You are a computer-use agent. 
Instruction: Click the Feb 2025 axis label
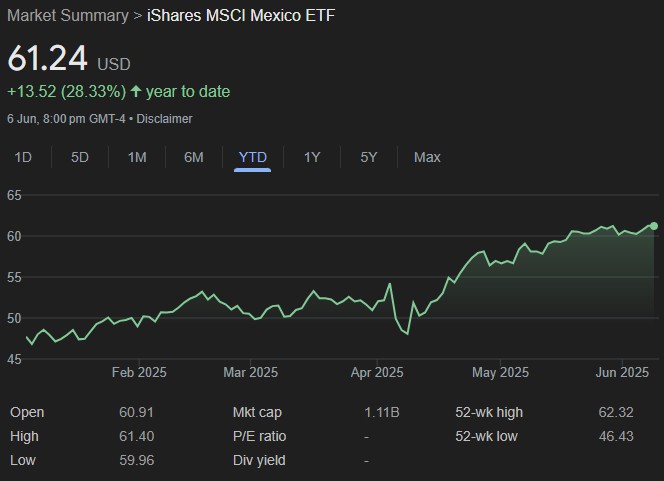click(139, 373)
